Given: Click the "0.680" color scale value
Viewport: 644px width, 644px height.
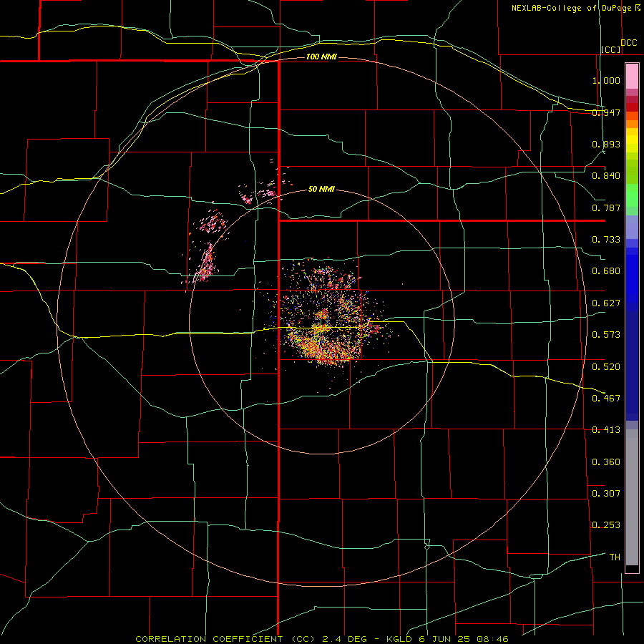Looking at the screenshot, I should click(x=606, y=271).
